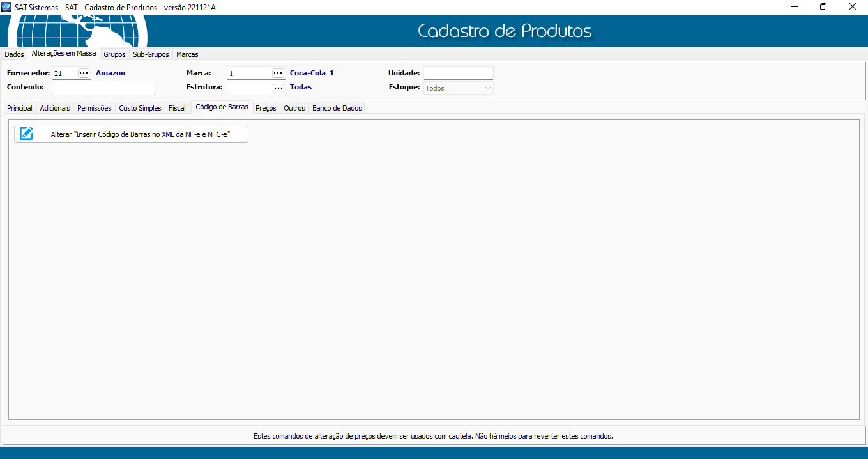The width and height of the screenshot is (868, 459).
Task: Switch to the Dados tab
Action: (14, 54)
